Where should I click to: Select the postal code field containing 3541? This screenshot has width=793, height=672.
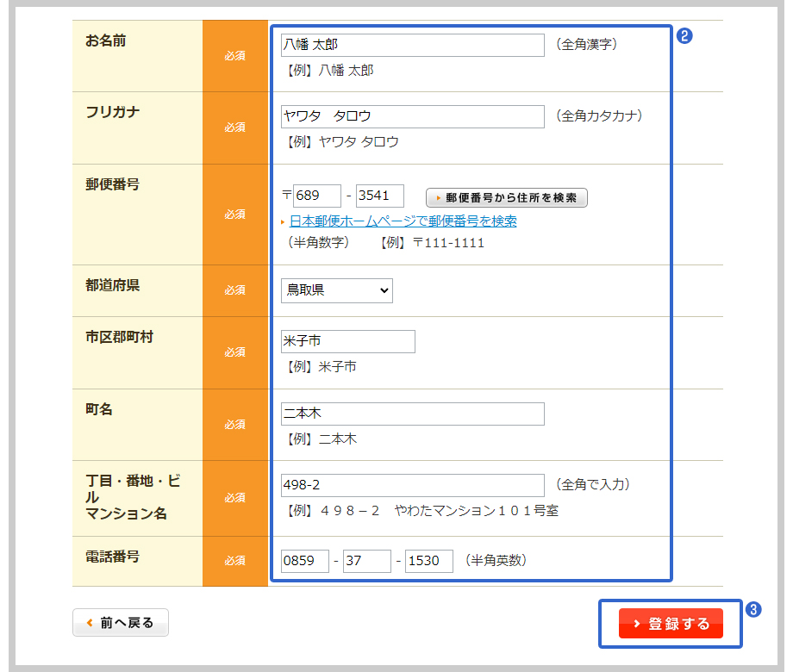(379, 196)
